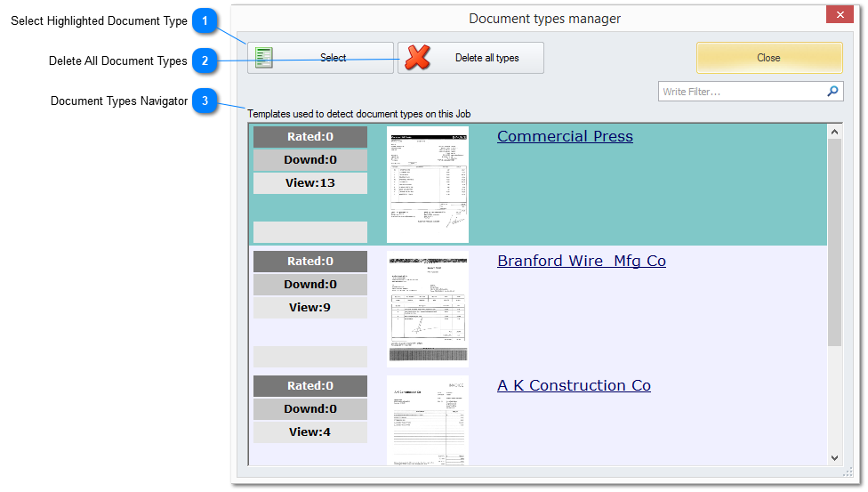Click the Select button with green document icon
The image size is (868, 492).
tap(320, 58)
